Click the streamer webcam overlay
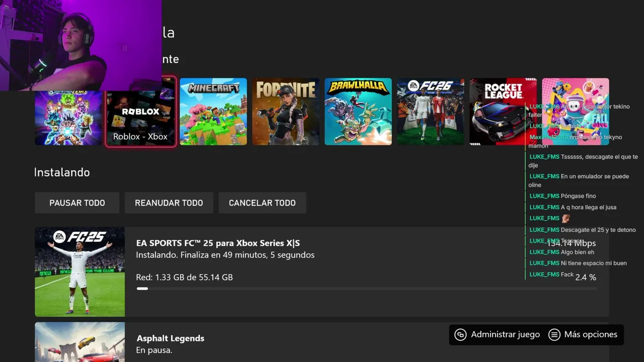The height and width of the screenshot is (362, 644). click(81, 45)
